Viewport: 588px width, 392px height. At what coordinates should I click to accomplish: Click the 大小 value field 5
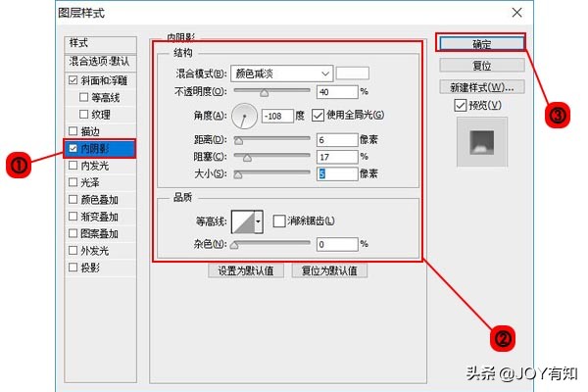pos(337,173)
